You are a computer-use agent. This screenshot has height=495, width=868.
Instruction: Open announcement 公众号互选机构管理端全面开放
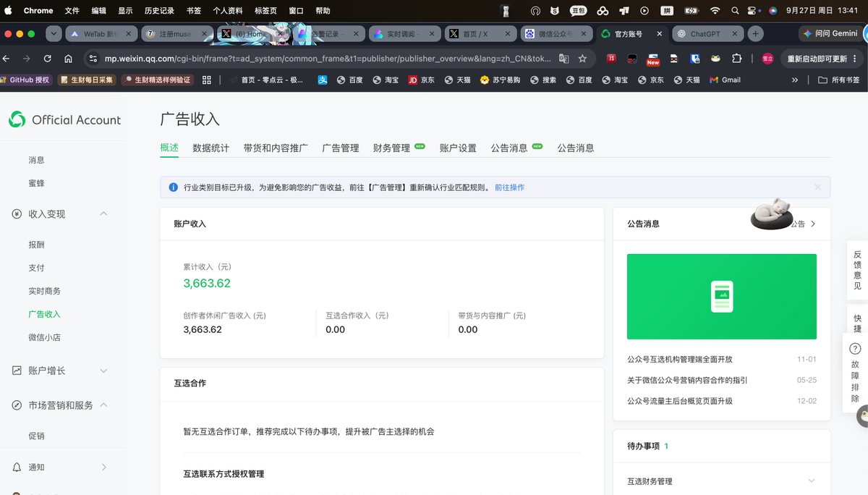[680, 359]
